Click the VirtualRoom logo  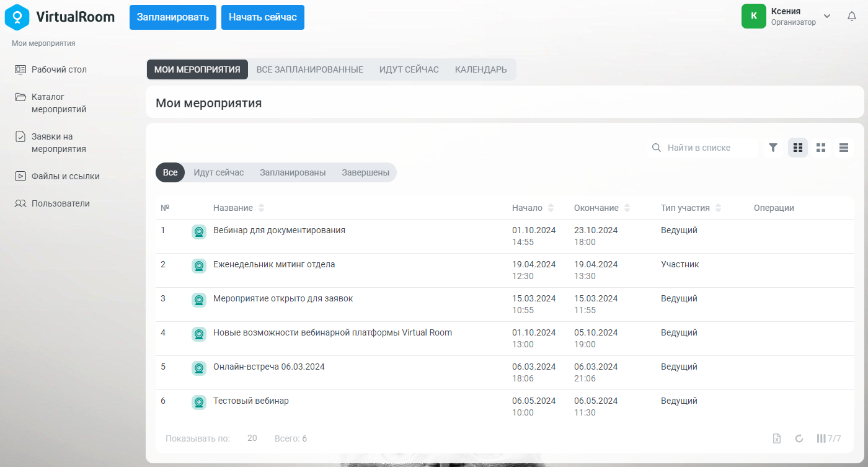[x=60, y=17]
